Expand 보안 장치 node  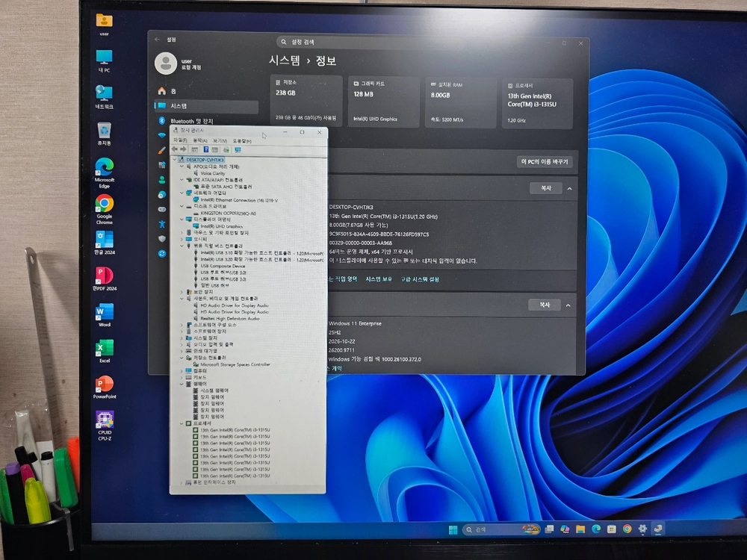click(182, 291)
